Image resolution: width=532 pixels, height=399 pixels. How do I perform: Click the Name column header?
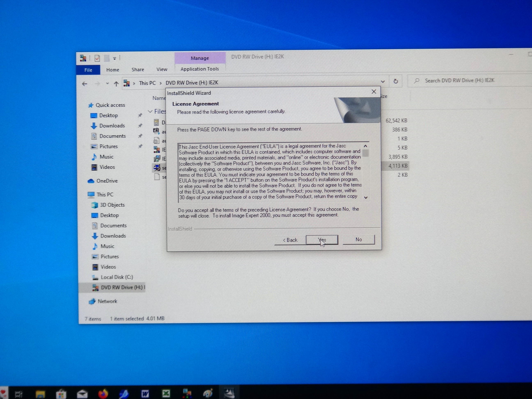pyautogui.click(x=159, y=98)
